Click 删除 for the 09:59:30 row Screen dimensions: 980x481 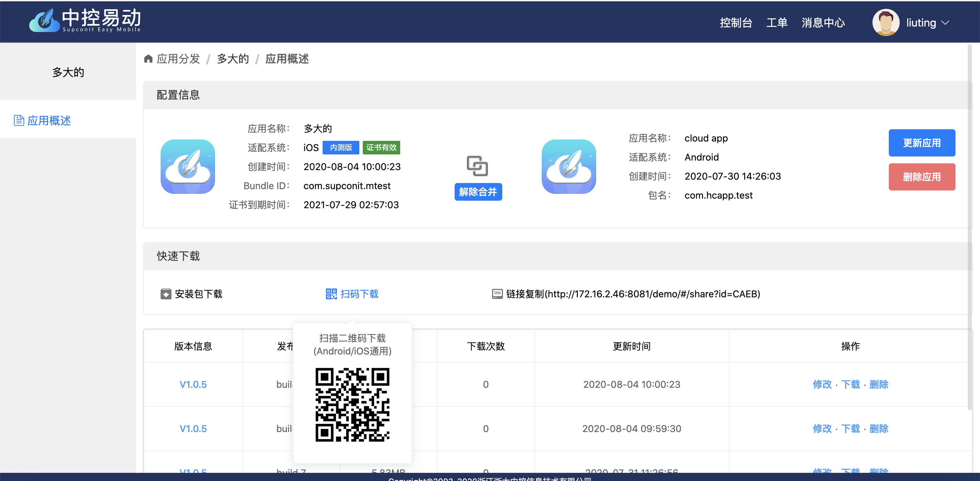[x=879, y=429]
